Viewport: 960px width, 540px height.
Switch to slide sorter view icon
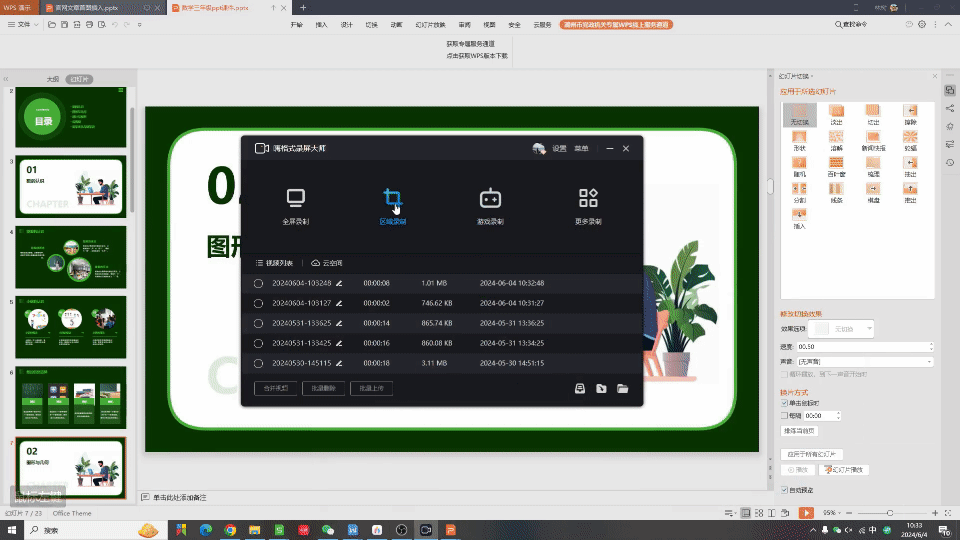(759, 513)
